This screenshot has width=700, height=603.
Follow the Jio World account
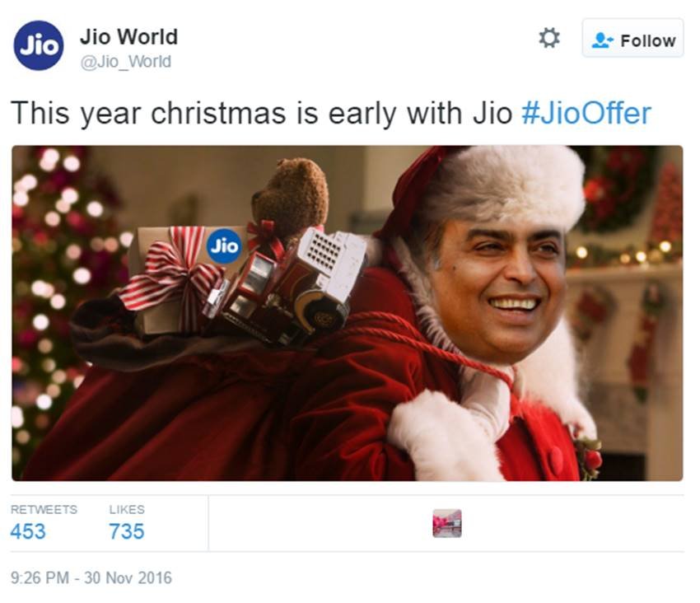click(x=632, y=38)
